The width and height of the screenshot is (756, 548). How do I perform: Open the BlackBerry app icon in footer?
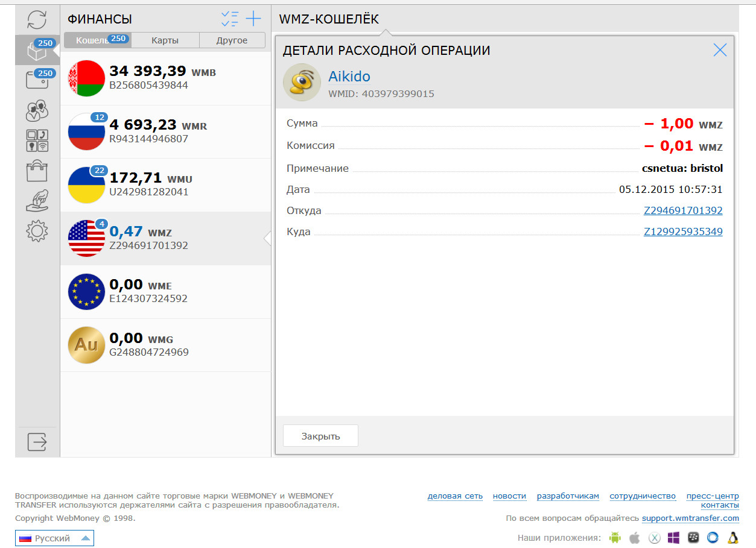pyautogui.click(x=693, y=537)
